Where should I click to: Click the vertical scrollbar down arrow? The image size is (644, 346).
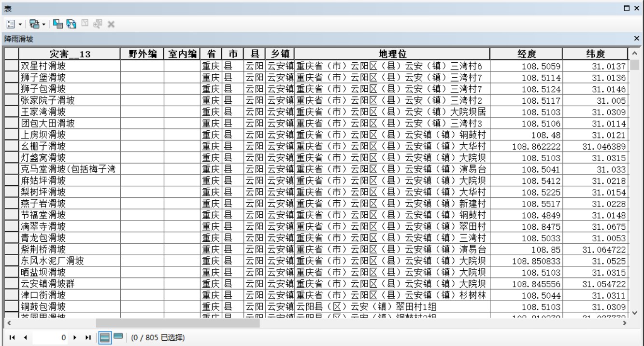pyautogui.click(x=635, y=313)
